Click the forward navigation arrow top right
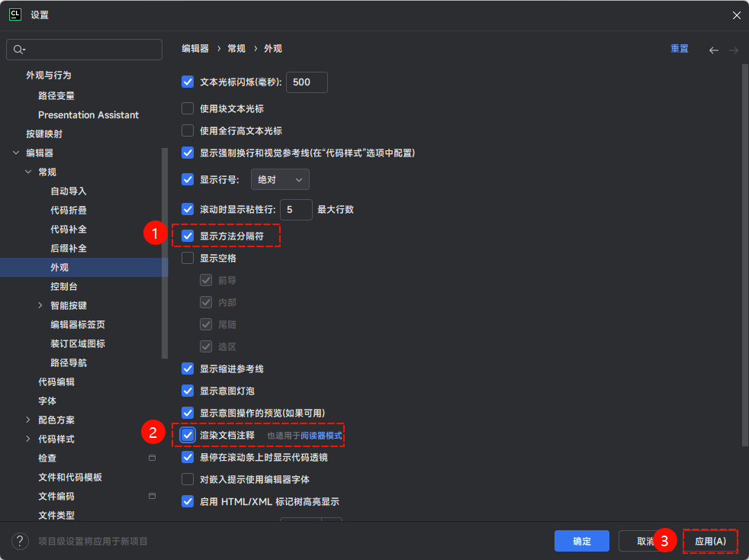The height and width of the screenshot is (560, 749). point(734,48)
